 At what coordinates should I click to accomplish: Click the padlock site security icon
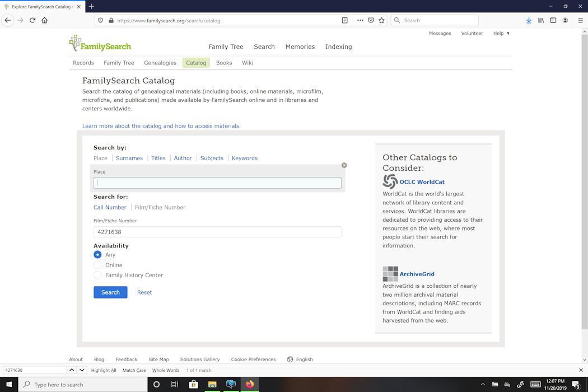pos(111,21)
